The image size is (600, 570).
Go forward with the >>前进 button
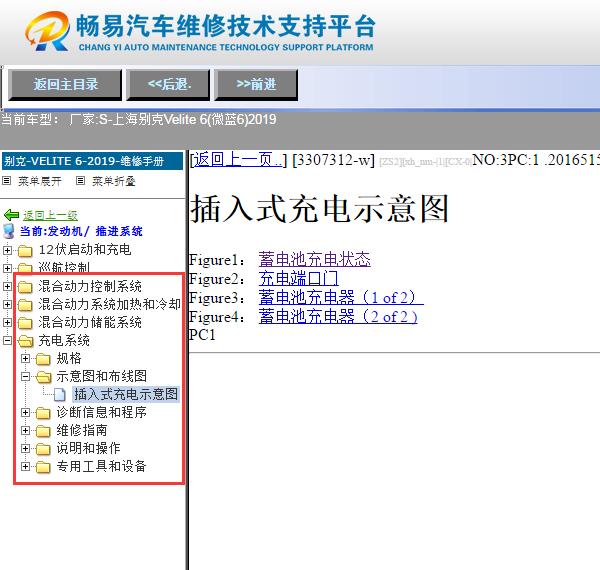click(256, 85)
